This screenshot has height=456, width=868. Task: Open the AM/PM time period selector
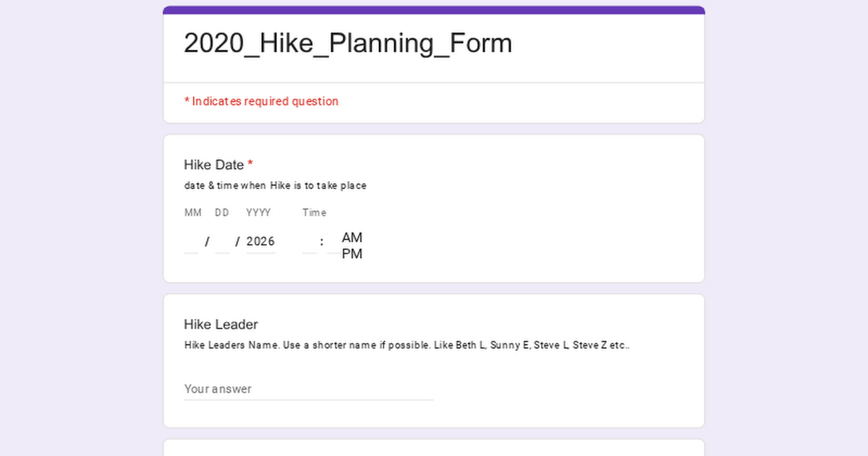(x=353, y=246)
